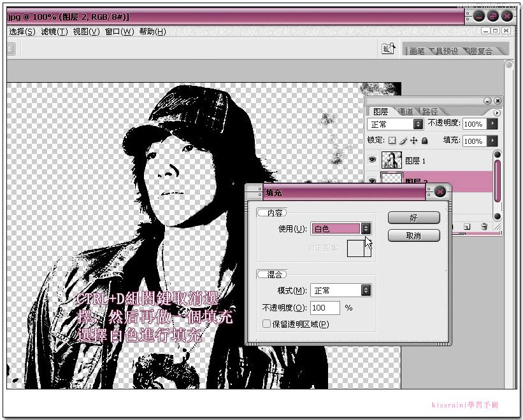Delete the layer with the trash icon

click(484, 227)
